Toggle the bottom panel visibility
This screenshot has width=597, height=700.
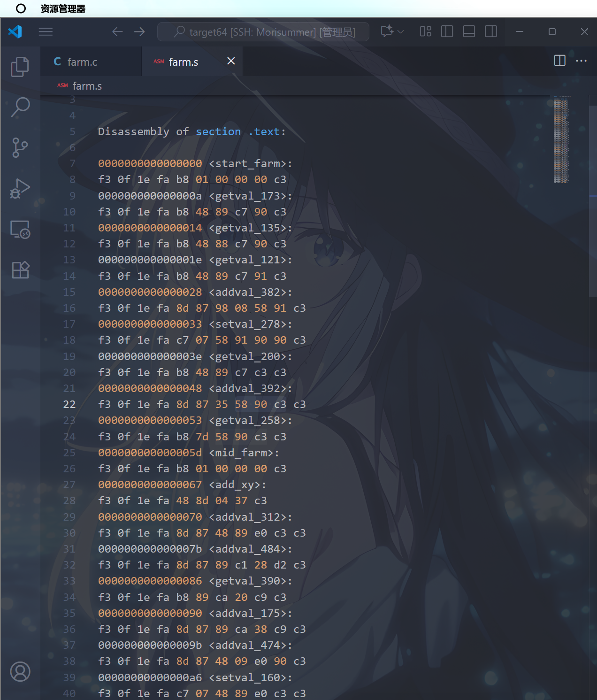469,31
